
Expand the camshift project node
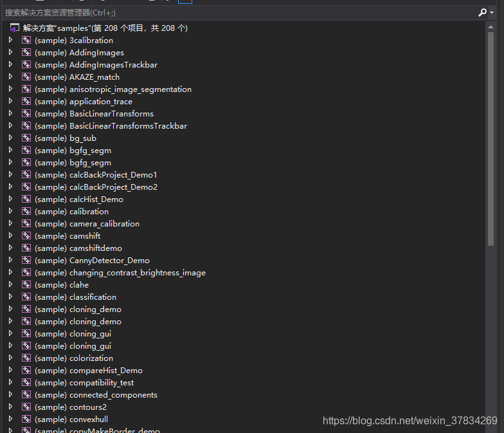click(10, 235)
